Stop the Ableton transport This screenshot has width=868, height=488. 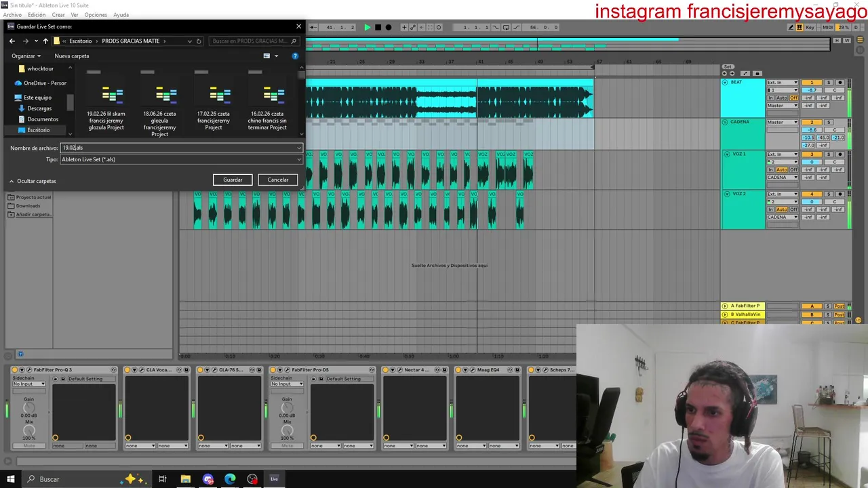pos(378,27)
